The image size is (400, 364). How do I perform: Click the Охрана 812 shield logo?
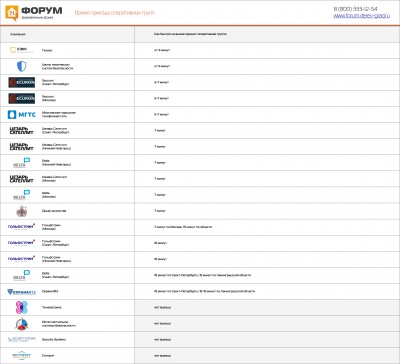click(x=22, y=292)
